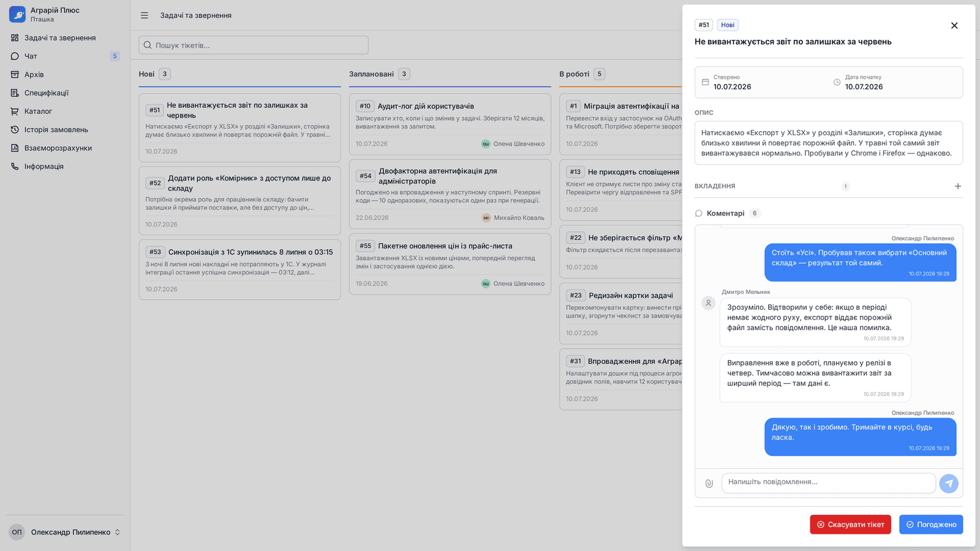The height and width of the screenshot is (551, 980).
Task: Click the ticket description text box
Action: pos(829,143)
